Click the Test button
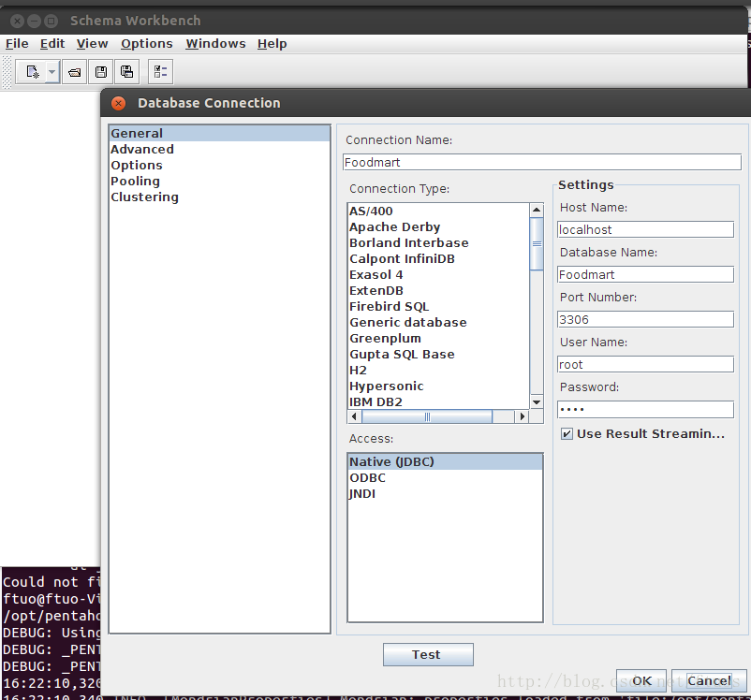 click(x=428, y=654)
